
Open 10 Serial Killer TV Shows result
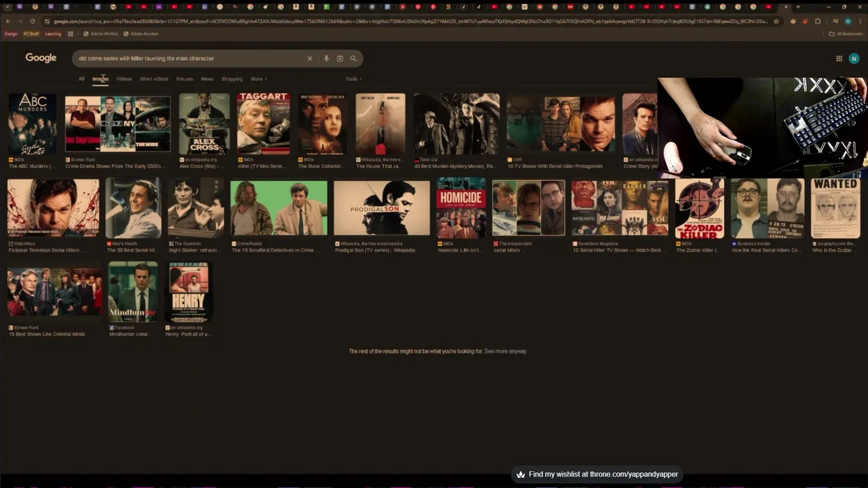click(620, 207)
